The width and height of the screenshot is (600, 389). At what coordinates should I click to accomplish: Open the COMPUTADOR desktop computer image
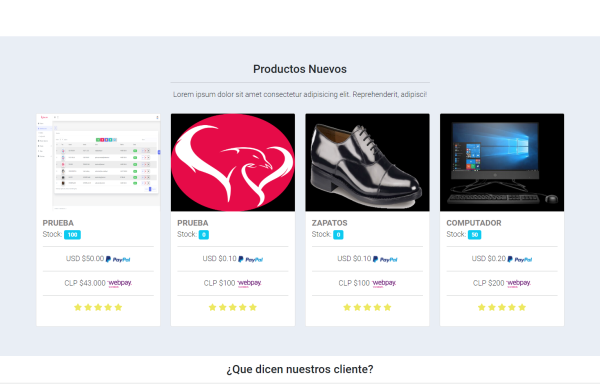502,162
